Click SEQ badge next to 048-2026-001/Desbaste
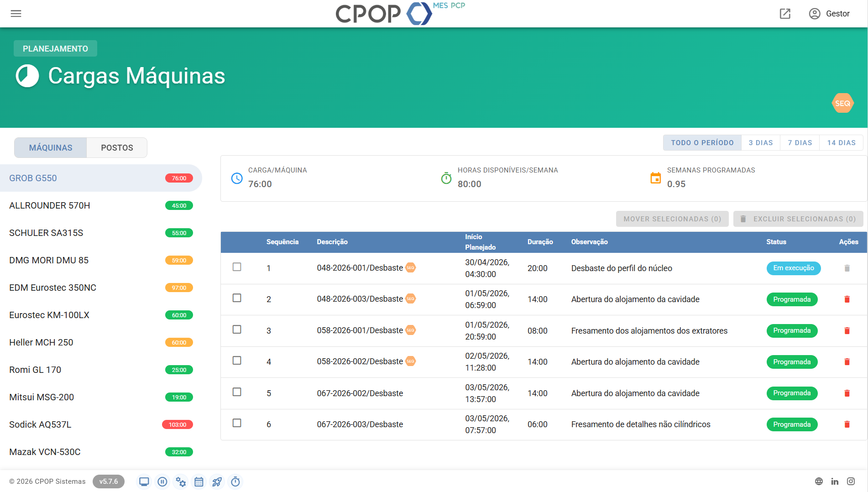The width and height of the screenshot is (868, 492). [x=411, y=268]
